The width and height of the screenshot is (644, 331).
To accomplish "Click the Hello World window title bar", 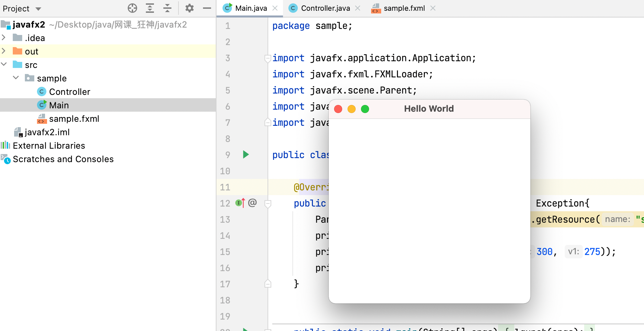I will click(429, 109).
